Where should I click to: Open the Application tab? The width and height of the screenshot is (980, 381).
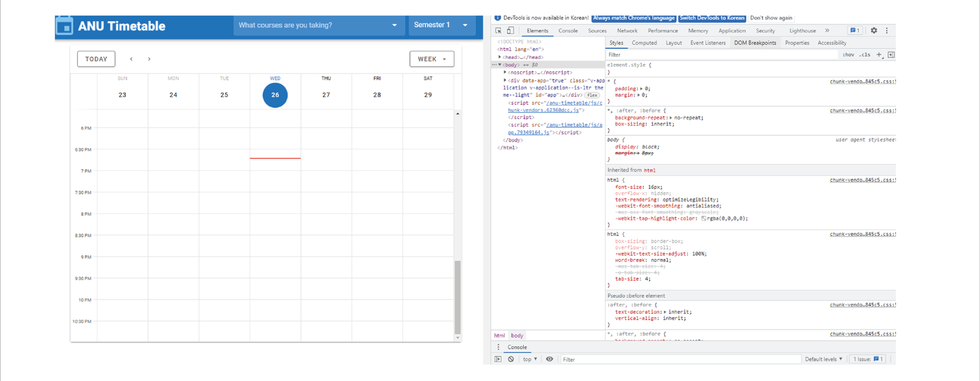click(x=732, y=30)
